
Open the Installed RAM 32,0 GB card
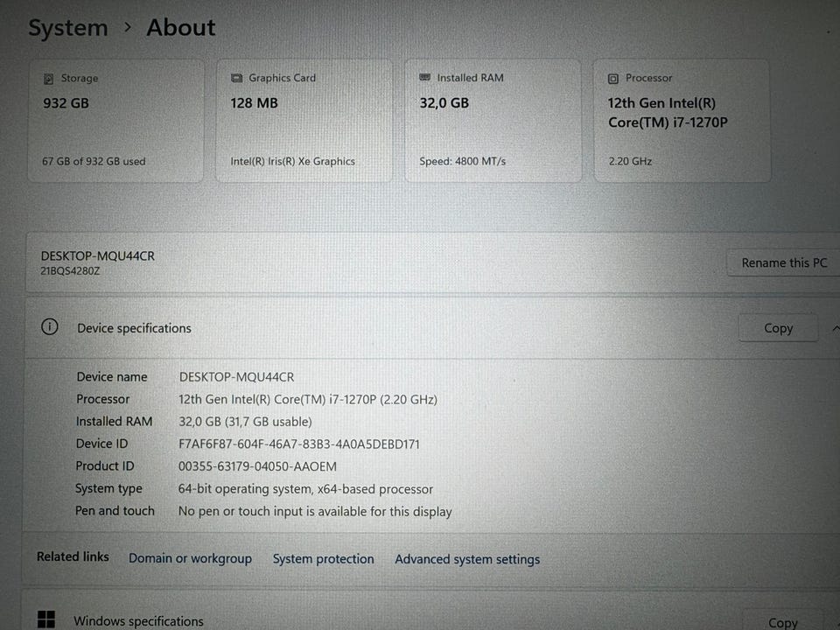coord(493,121)
